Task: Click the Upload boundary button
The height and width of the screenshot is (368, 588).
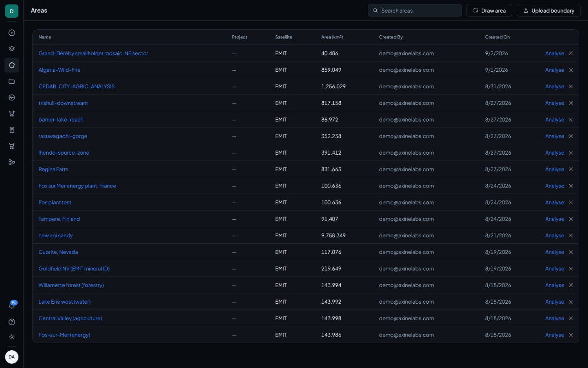Action: coord(548,11)
